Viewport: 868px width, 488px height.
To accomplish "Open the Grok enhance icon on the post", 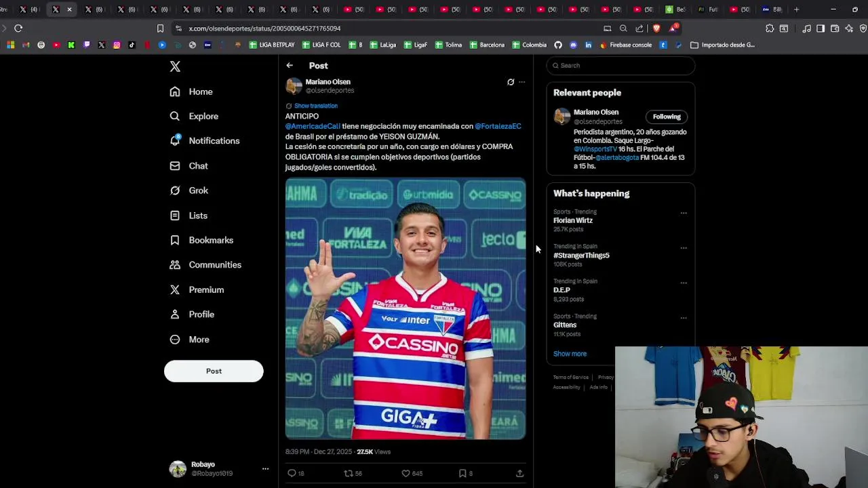I will pos(511,82).
